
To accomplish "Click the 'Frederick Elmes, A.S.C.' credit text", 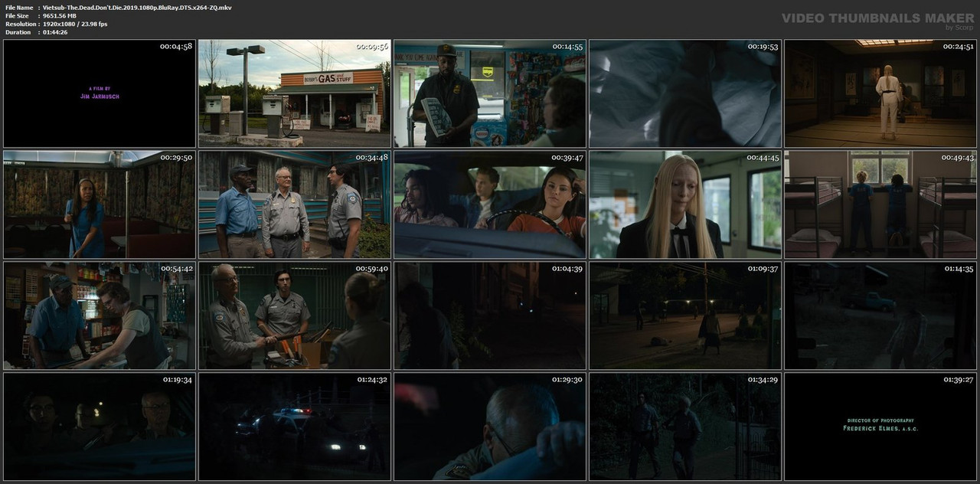I will coord(880,429).
